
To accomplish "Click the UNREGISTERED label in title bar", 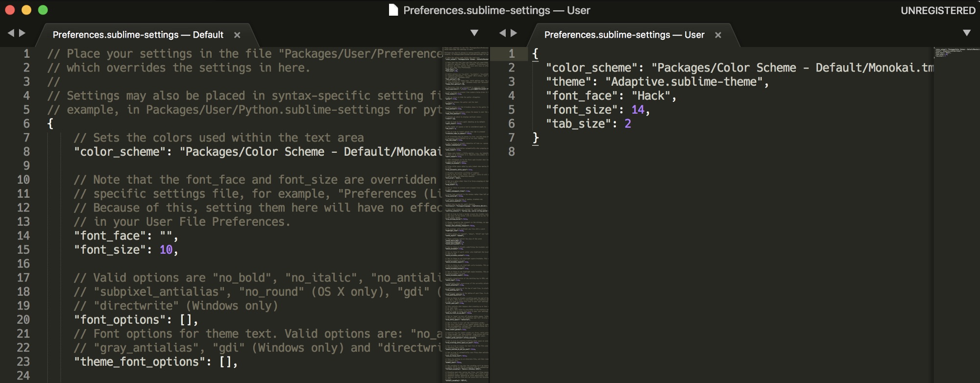I will [938, 11].
